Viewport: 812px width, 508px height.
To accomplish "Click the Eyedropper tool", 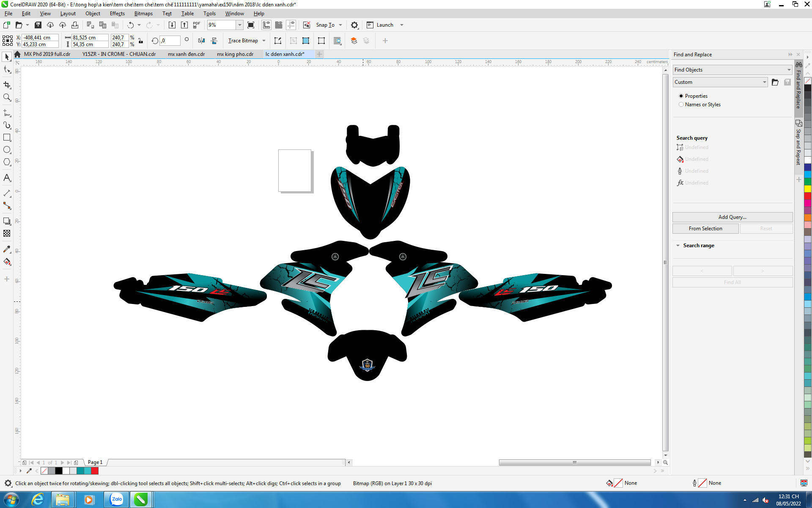I will [x=7, y=249].
